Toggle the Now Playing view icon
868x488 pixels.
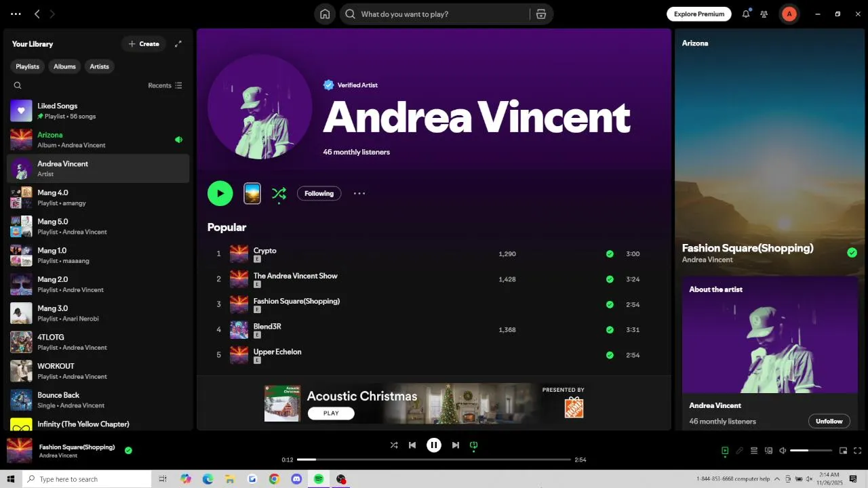(x=725, y=451)
